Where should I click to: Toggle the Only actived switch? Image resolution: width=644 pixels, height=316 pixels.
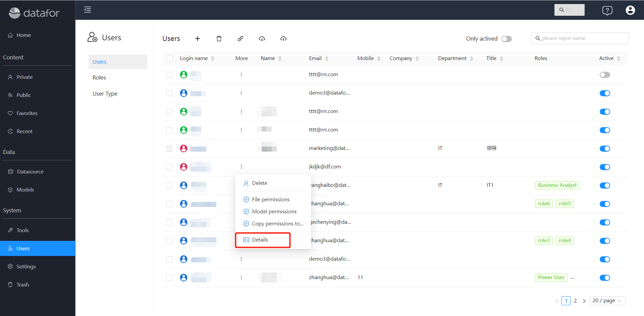(506, 39)
